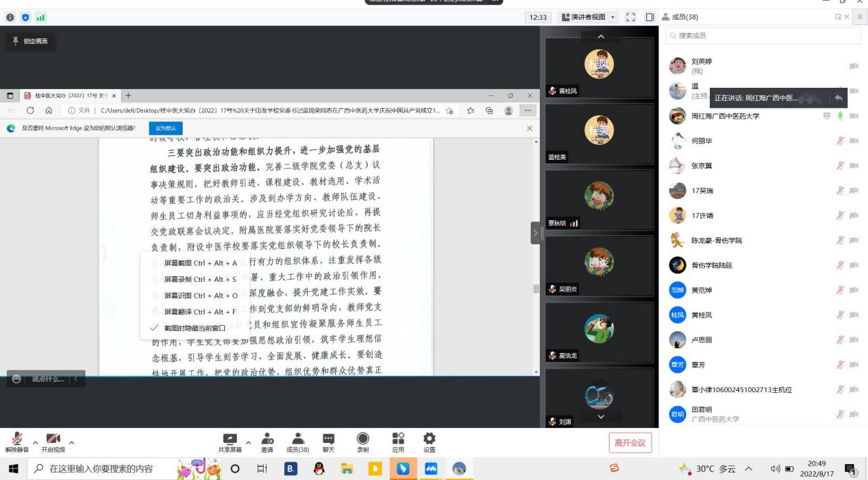Click the meeting info icon at top-left
Viewport: 868px width, 480px height.
click(10, 17)
